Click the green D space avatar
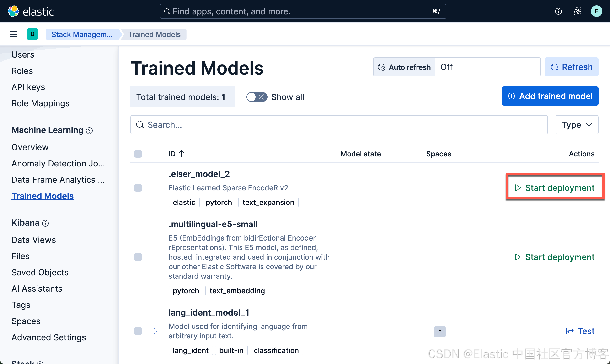The height and width of the screenshot is (364, 610). [32, 34]
